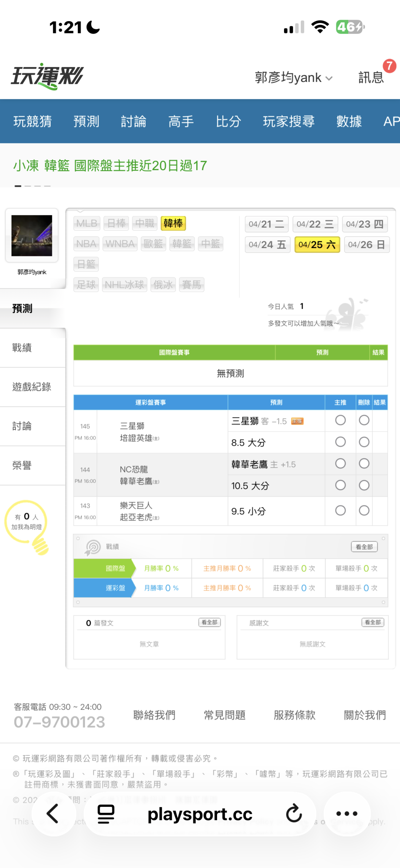
Task: Select 刪除 radio for 10.5 大分
Action: pos(364,485)
